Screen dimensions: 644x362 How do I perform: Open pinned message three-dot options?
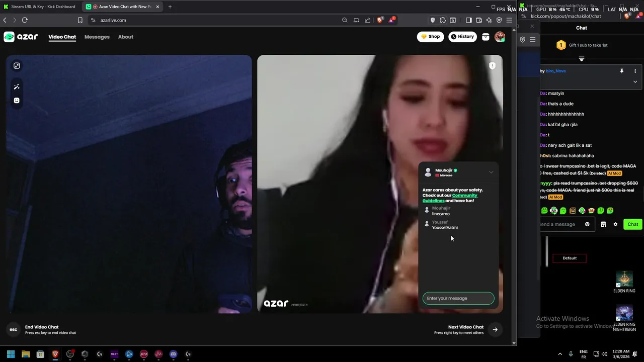[635, 71]
